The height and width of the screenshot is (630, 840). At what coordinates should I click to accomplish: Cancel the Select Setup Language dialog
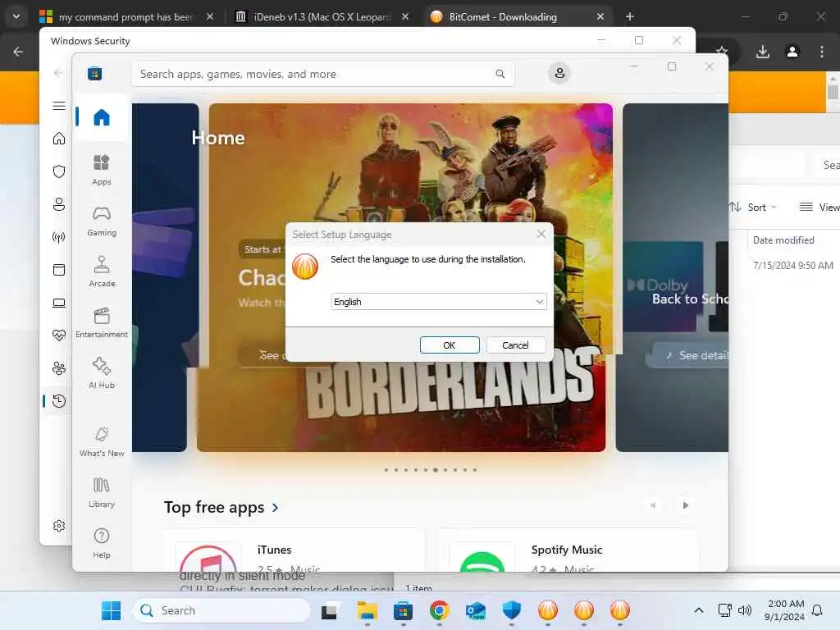point(515,345)
